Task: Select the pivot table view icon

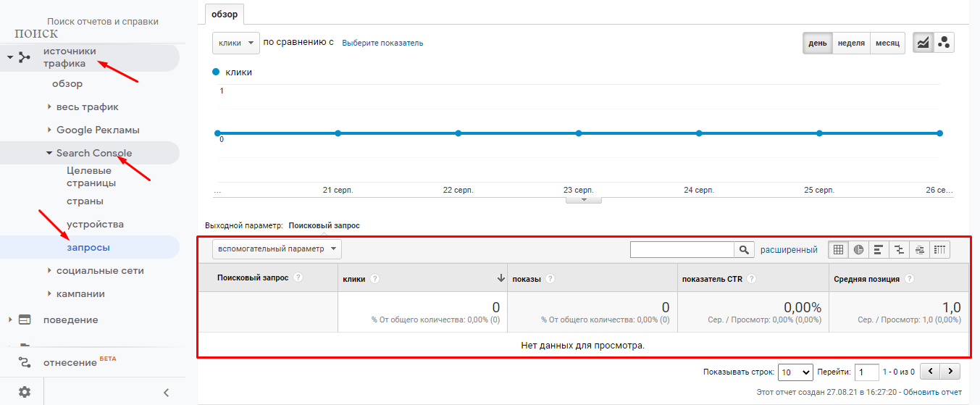Action: [939, 250]
